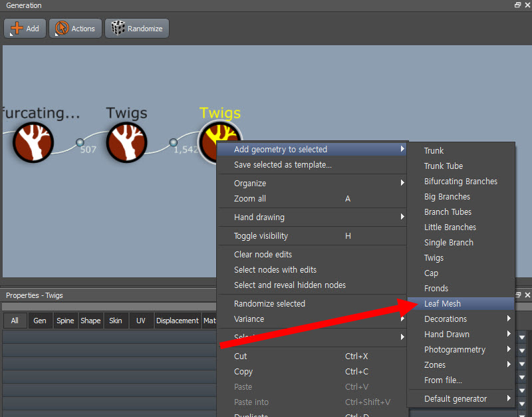
Task: Choose Cut from context menu
Action: (312, 356)
